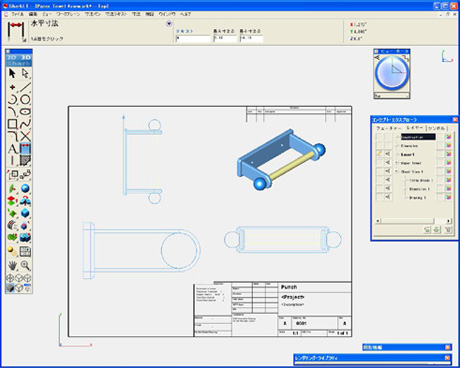Screen dimensions: 460x368
Task: Choose the pan hand tool
Action: 12,265
